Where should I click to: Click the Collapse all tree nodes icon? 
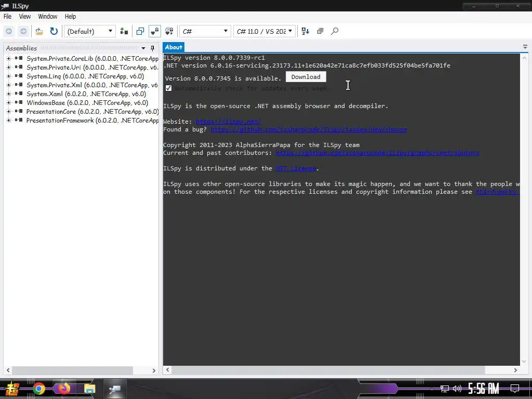coord(320,31)
